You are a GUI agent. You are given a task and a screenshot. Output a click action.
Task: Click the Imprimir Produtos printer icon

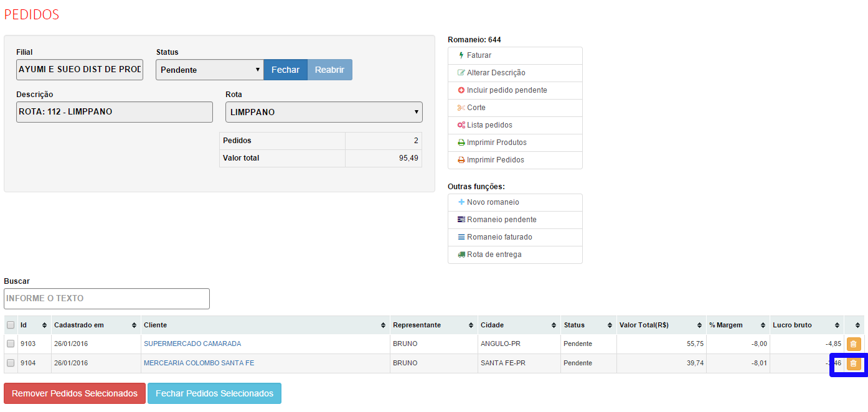(x=461, y=143)
